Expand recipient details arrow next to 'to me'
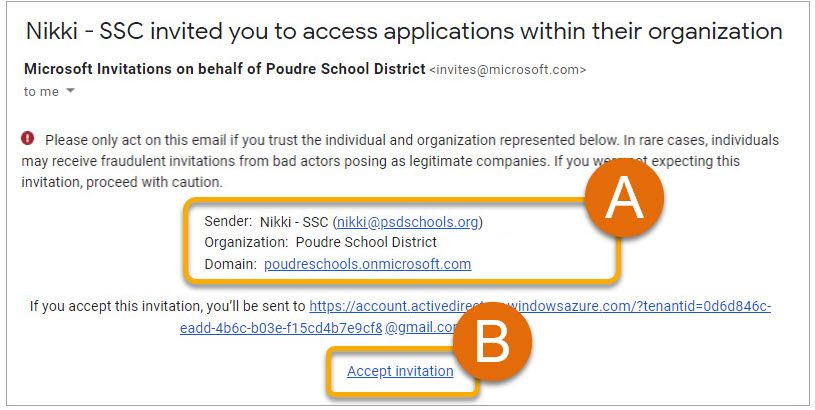The image size is (815, 410). 70,91
